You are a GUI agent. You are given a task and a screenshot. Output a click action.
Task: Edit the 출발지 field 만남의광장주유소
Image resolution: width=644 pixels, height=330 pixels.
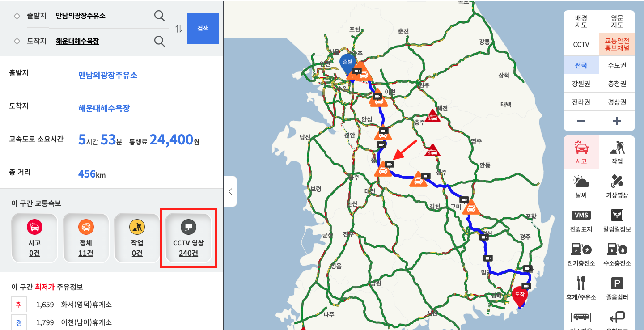[x=80, y=16]
